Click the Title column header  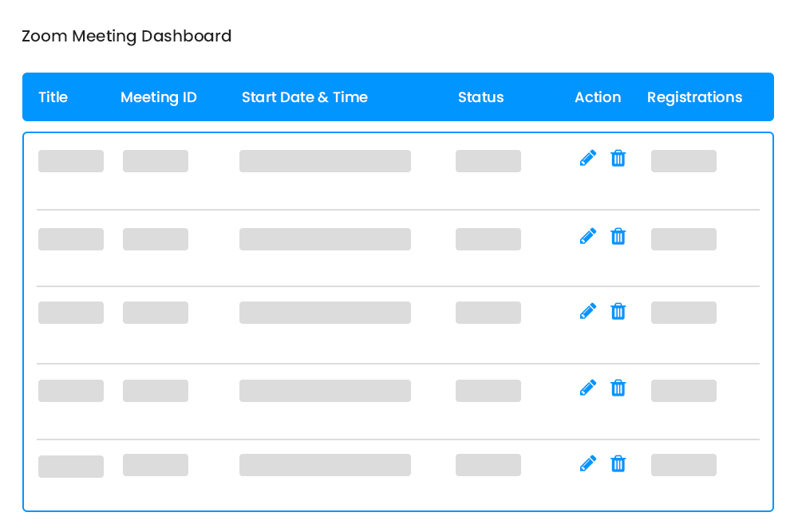[x=53, y=97]
